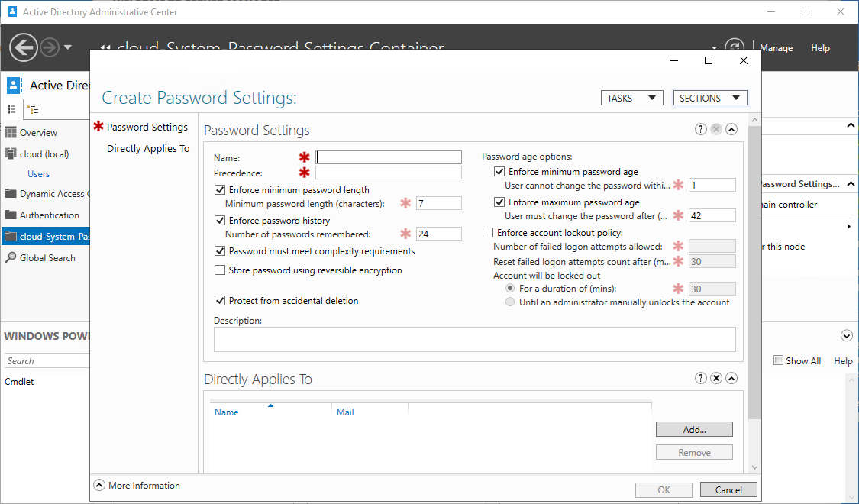Open help for Password Settings section

[x=701, y=129]
